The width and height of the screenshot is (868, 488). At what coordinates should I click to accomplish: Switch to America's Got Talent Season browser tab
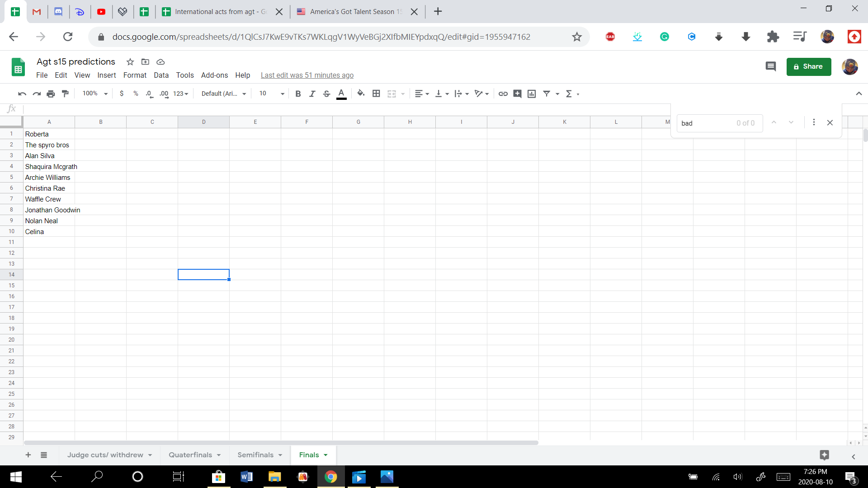click(x=356, y=12)
